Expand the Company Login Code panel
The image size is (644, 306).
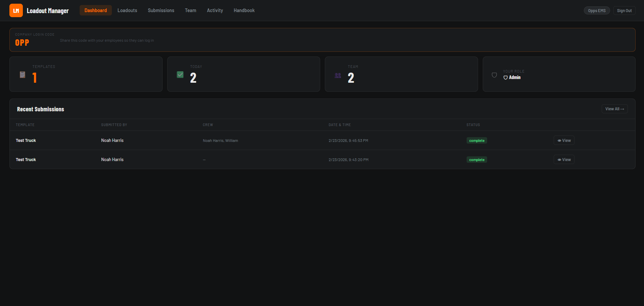(x=35, y=34)
